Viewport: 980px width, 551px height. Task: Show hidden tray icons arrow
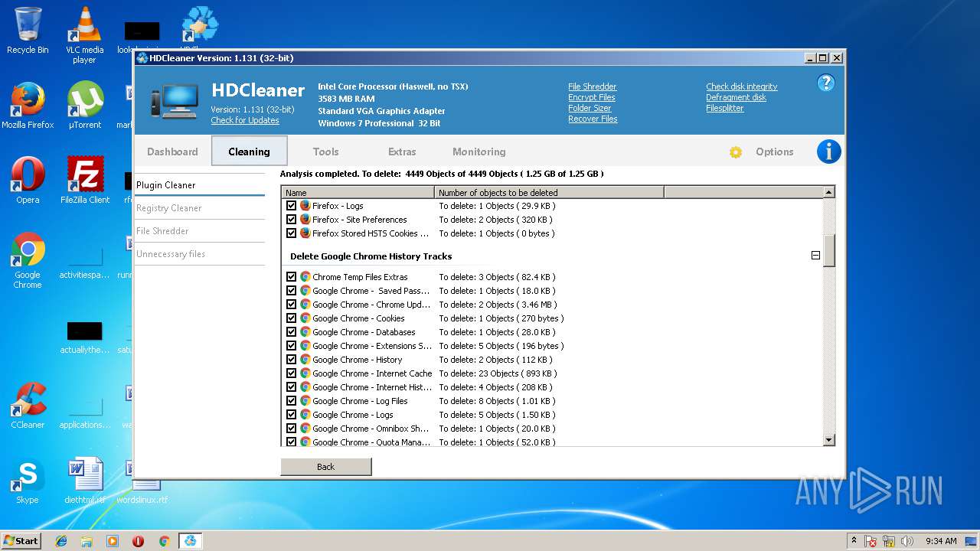(x=854, y=540)
